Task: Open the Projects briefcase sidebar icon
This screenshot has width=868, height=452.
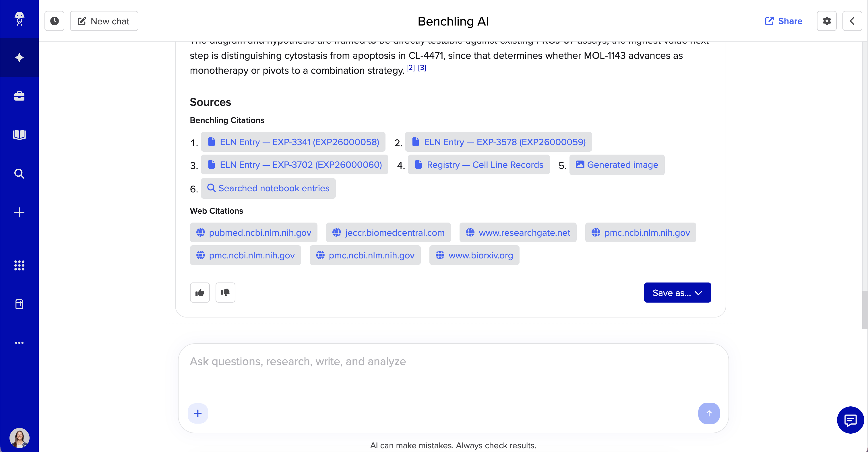Action: click(x=19, y=96)
